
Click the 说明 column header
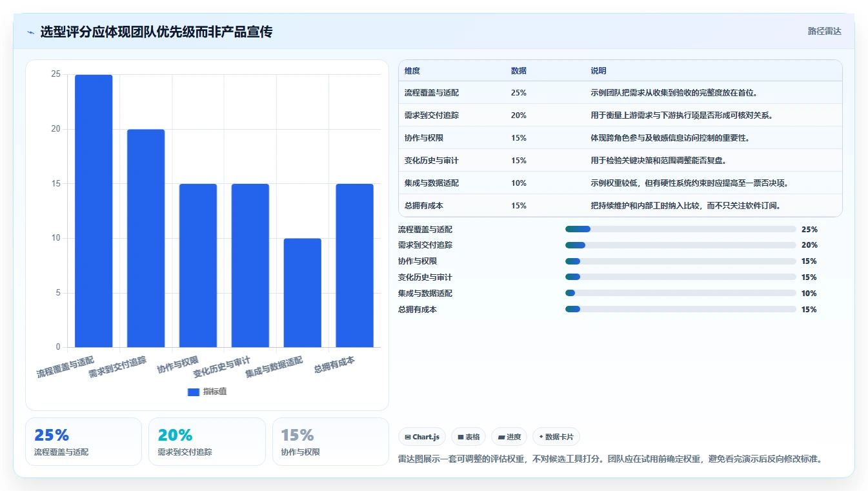coord(598,71)
